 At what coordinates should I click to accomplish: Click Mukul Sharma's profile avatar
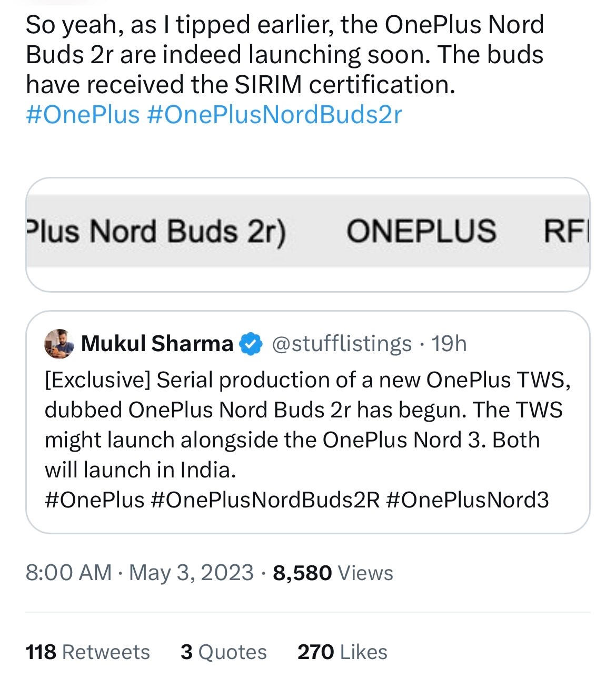click(x=59, y=344)
